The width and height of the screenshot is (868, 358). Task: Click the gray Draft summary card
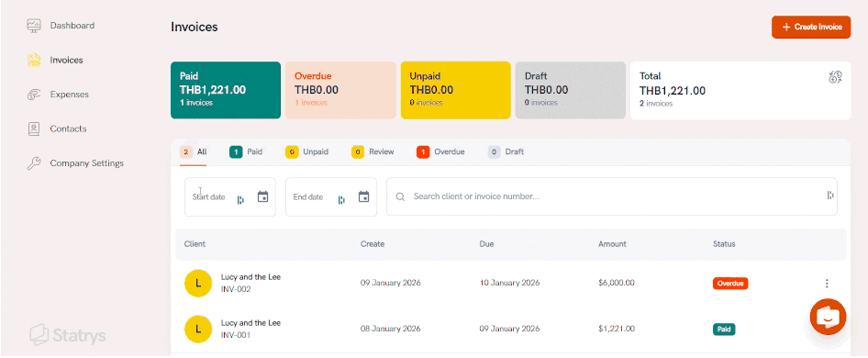pyautogui.click(x=571, y=90)
